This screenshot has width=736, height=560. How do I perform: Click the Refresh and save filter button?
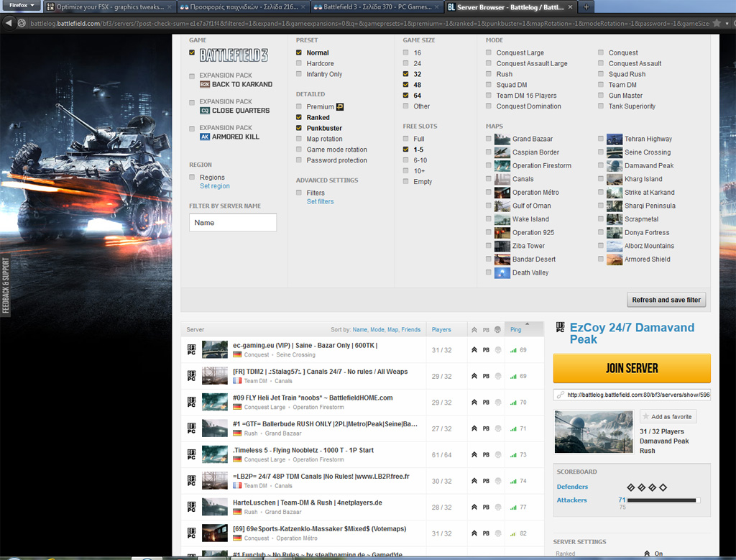tap(666, 300)
